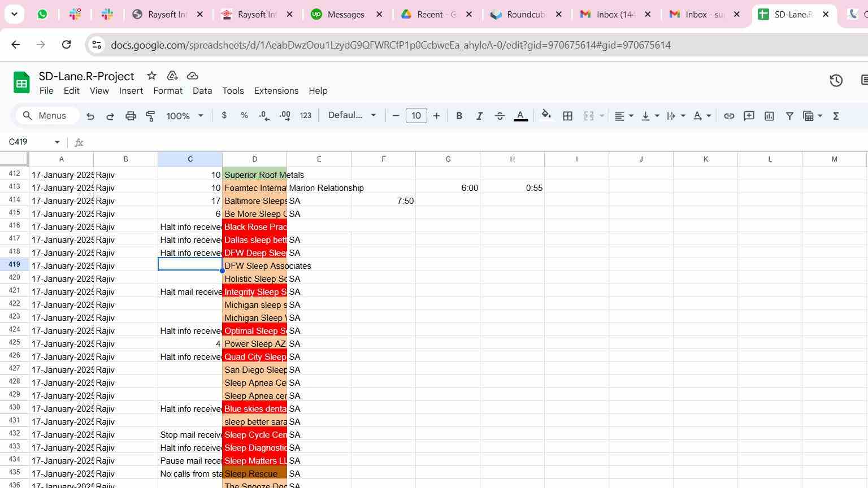Screen dimensions: 868x488
Task: Open the fill color picker
Action: tap(546, 116)
